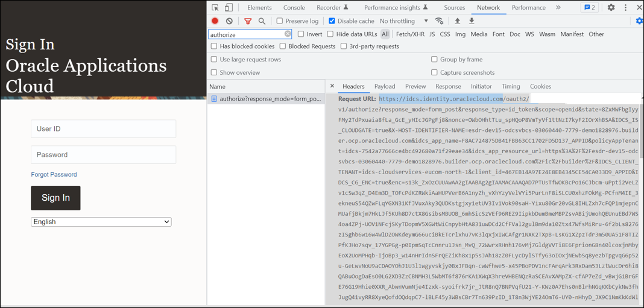This screenshot has height=308, width=644.
Task: Open Performance insights tab
Action: [x=396, y=7]
